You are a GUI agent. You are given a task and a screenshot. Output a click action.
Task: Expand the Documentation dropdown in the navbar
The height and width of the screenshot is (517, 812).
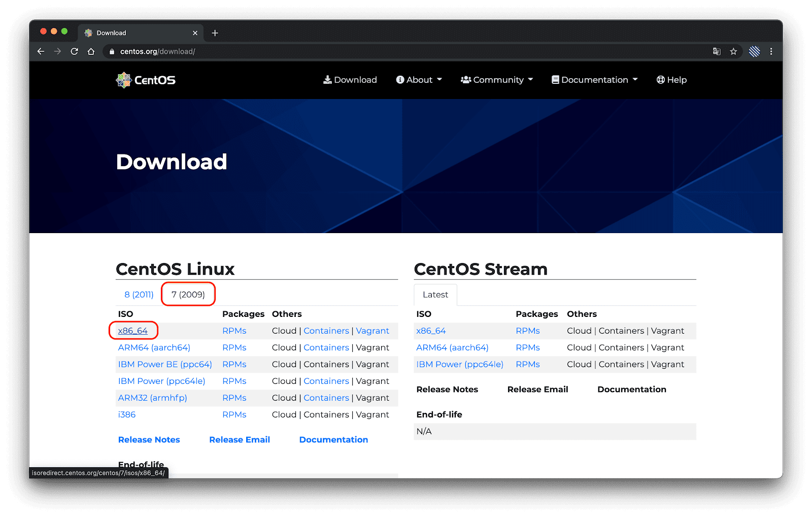[595, 80]
